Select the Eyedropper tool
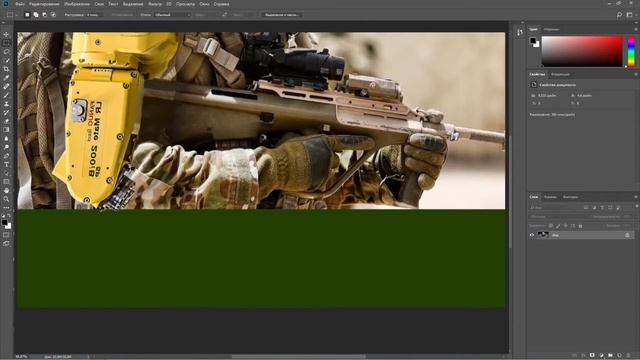Viewport: 640px width, 360px height. click(x=6, y=78)
